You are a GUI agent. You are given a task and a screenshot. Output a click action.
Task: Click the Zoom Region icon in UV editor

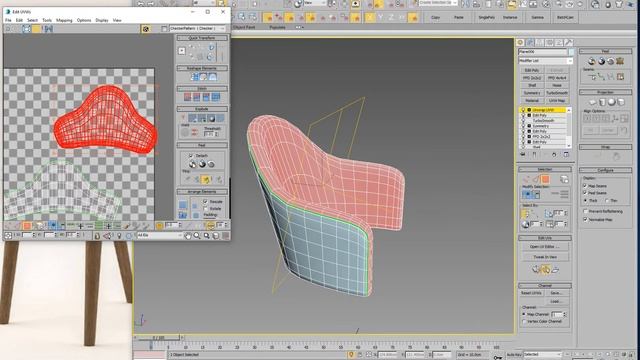click(x=207, y=236)
